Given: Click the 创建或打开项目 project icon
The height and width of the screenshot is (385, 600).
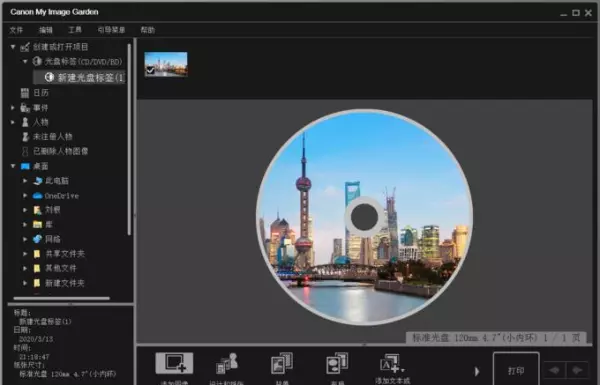Looking at the screenshot, I should click(x=25, y=47).
